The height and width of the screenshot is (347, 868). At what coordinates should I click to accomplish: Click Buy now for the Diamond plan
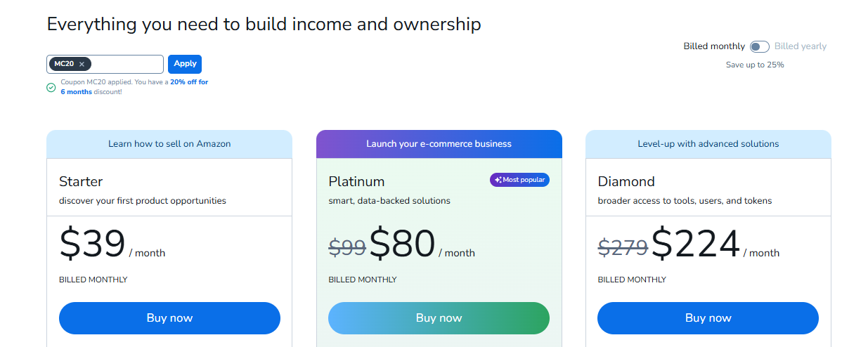[708, 318]
